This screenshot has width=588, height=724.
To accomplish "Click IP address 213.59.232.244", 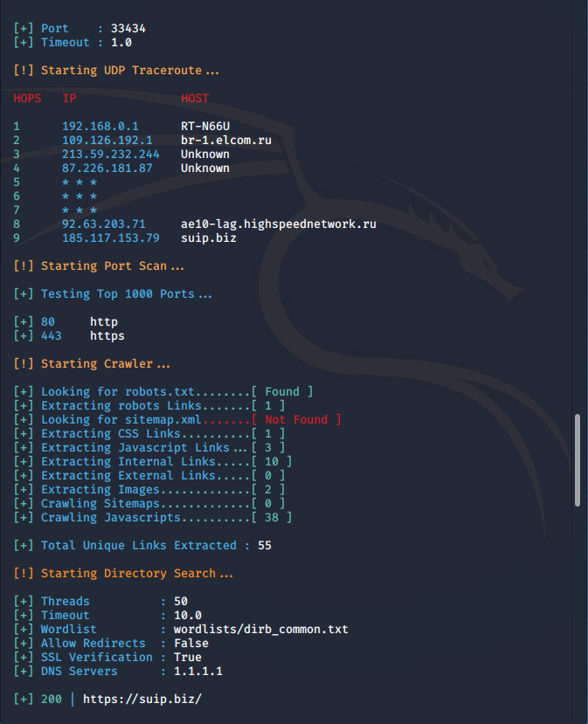I will click(111, 155).
